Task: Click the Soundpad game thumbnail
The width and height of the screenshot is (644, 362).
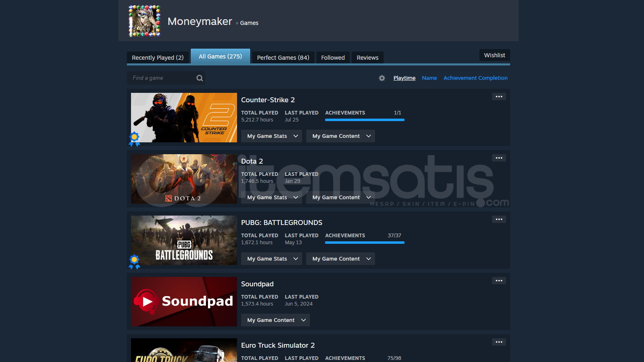Action: 184,302
